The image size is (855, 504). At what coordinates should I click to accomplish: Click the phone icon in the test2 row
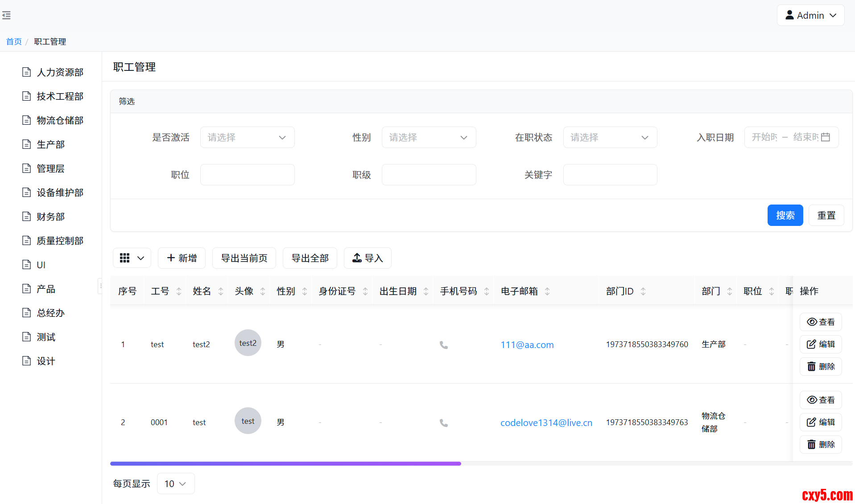point(443,345)
